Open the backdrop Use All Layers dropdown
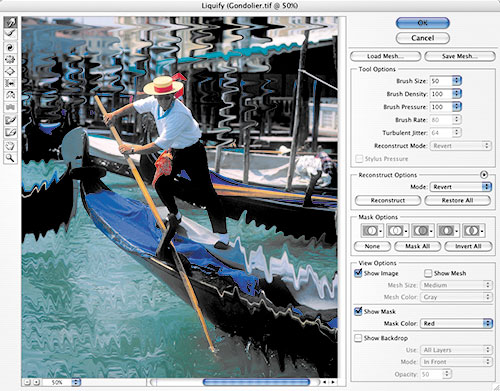The image size is (500, 391). point(456,350)
